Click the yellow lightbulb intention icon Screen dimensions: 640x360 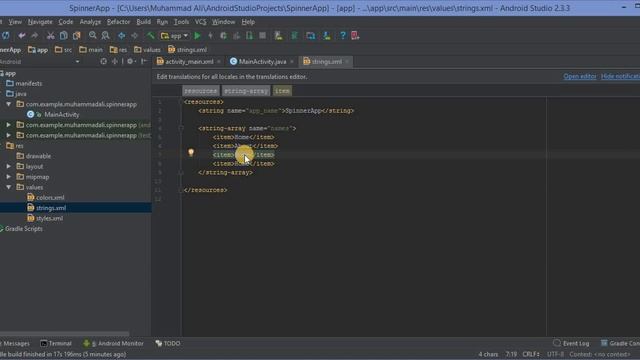coord(191,153)
